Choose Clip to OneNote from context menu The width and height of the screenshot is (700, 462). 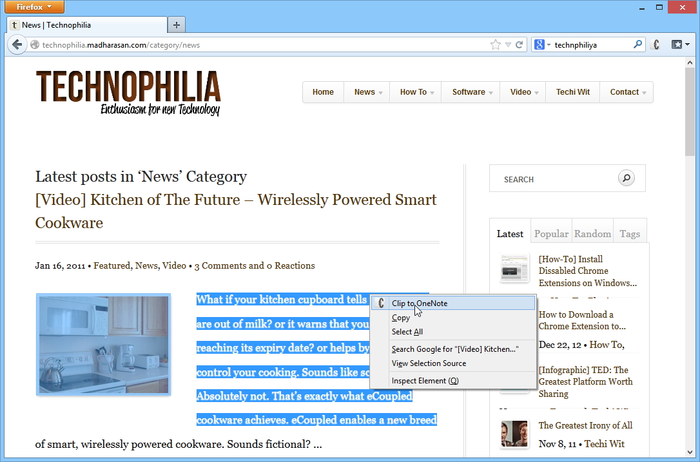453,303
